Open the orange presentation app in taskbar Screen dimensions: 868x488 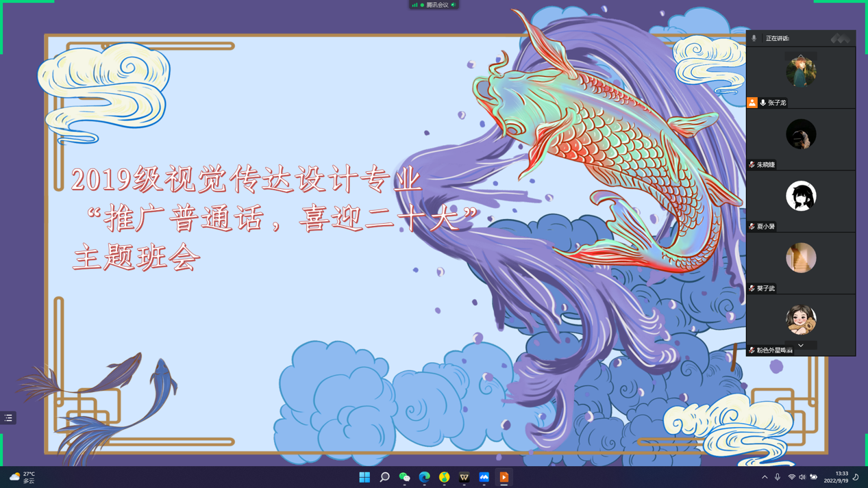[504, 477]
